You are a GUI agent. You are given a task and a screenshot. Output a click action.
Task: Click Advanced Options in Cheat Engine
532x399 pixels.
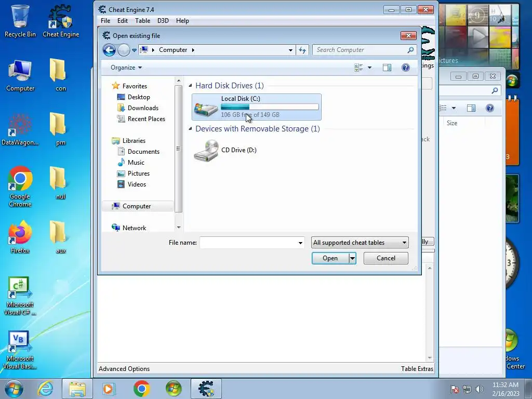[x=124, y=369]
